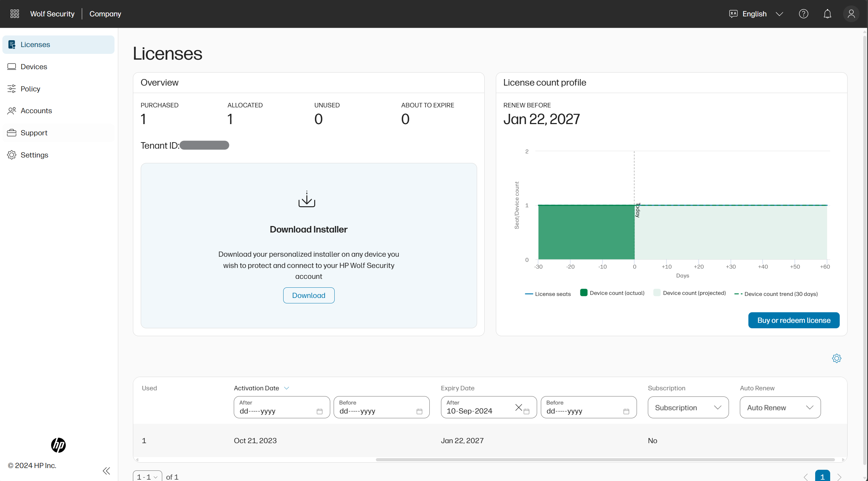This screenshot has height=481, width=868.
Task: Clear the Expiry Date After value
Action: pos(518,407)
